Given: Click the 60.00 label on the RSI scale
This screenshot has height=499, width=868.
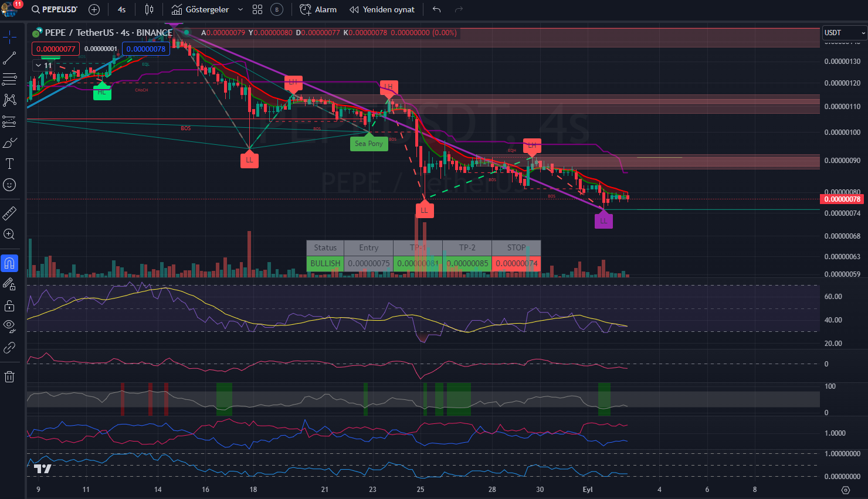Looking at the screenshot, I should [833, 297].
